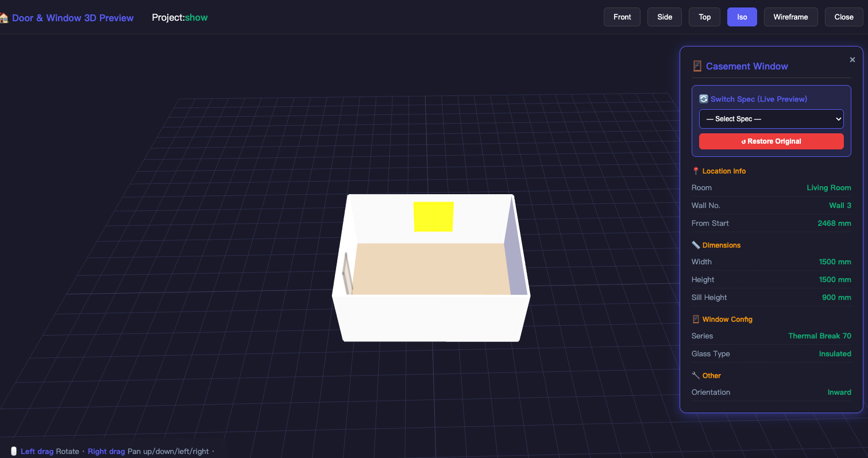Screen dimensions: 868x458
Task: Select the glass door on the left wall
Action: coord(346,273)
